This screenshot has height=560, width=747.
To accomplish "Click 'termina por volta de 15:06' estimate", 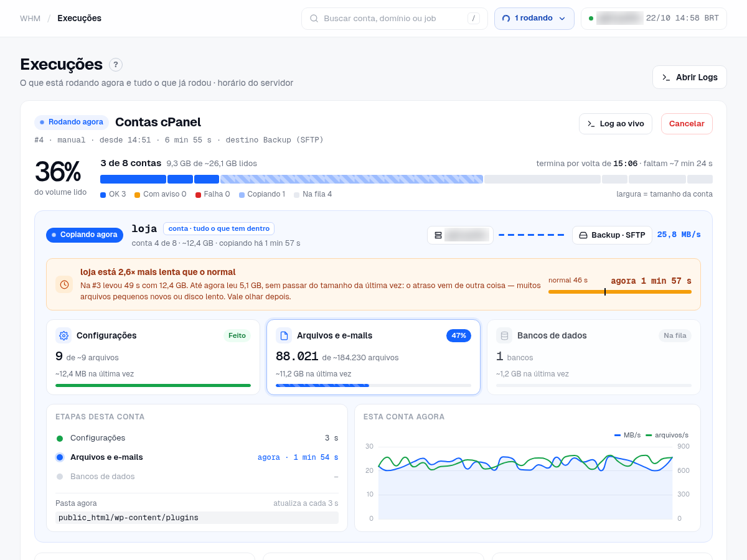I will 587,164.
